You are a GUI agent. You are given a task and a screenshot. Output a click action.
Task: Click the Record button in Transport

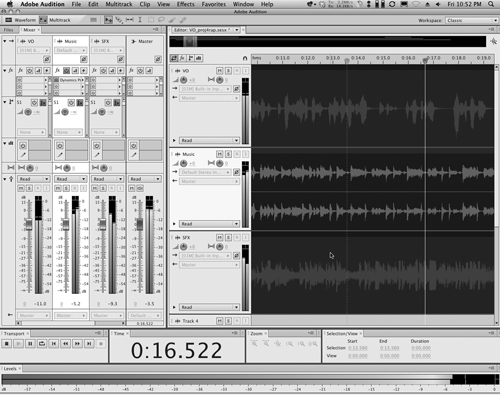(x=101, y=343)
